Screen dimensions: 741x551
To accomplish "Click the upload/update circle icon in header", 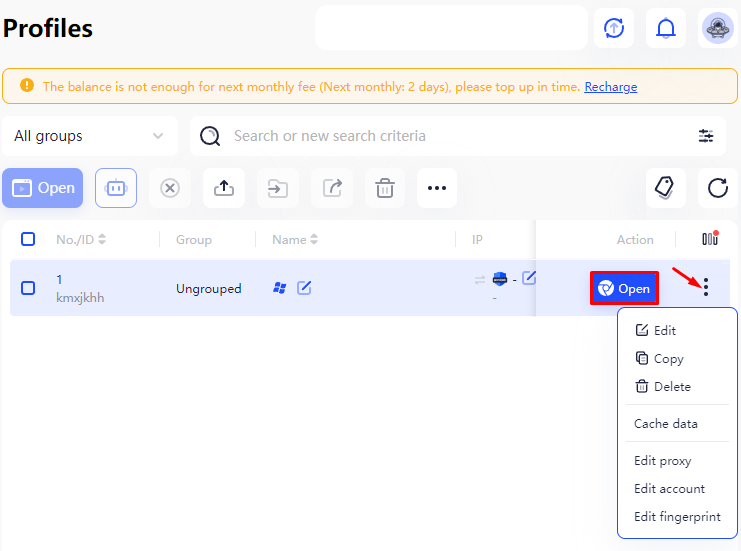I will 613,28.
